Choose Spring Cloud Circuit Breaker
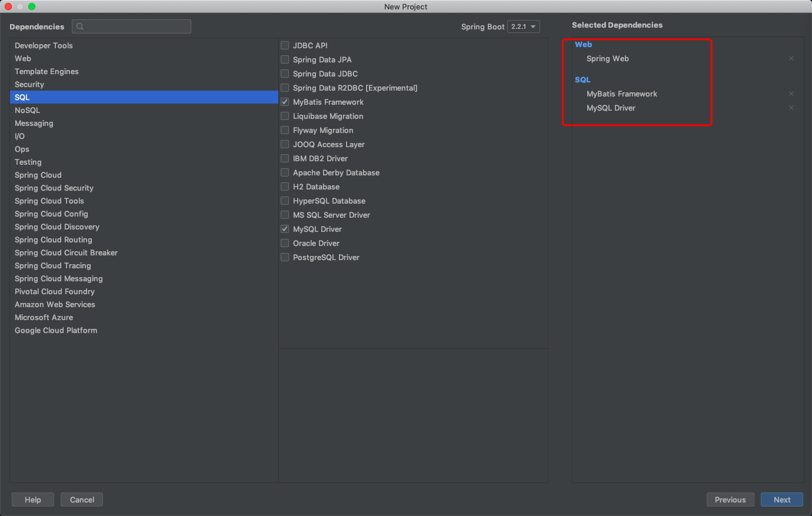Viewport: 812px width, 516px height. [x=144, y=252]
